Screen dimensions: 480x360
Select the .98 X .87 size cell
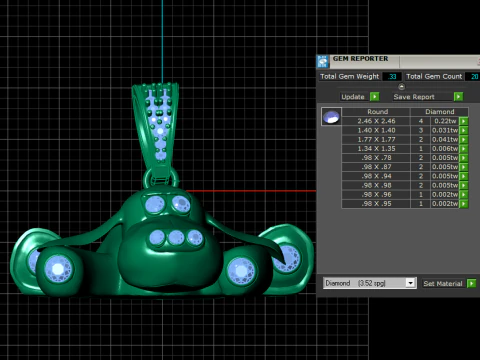coord(376,167)
